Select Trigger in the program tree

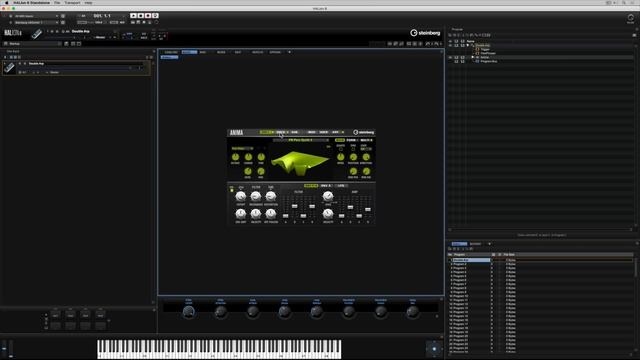485,49
